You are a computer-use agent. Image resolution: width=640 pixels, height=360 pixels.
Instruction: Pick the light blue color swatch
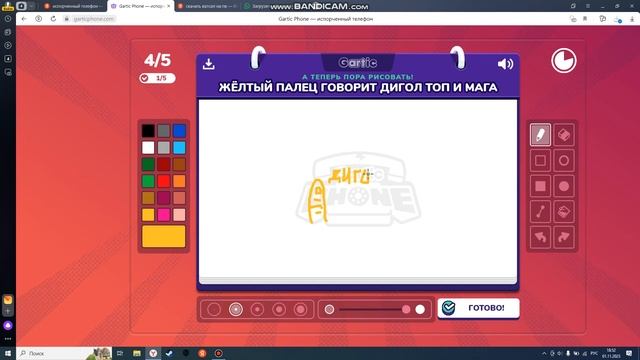(179, 147)
